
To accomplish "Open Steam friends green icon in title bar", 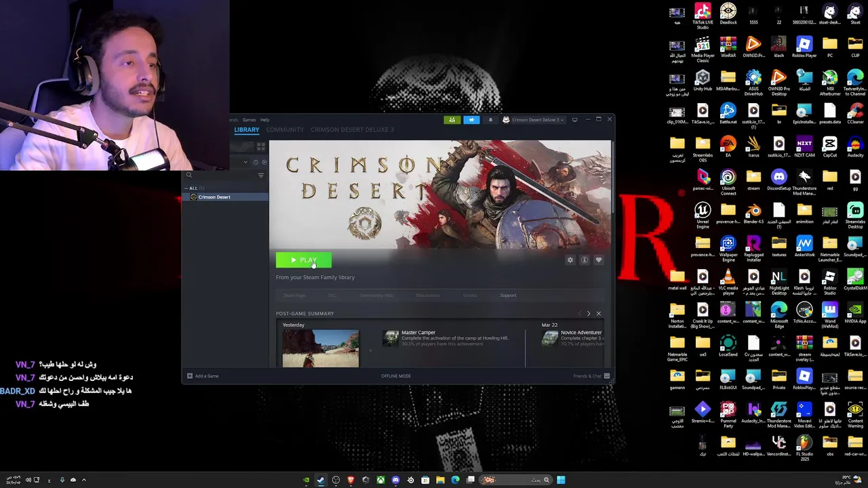I will point(452,120).
